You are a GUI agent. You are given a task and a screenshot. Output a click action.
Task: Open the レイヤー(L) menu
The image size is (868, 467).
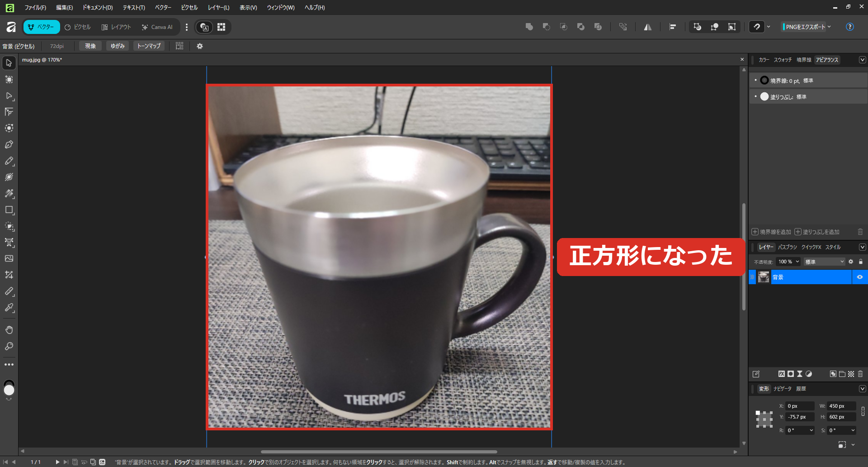(218, 7)
